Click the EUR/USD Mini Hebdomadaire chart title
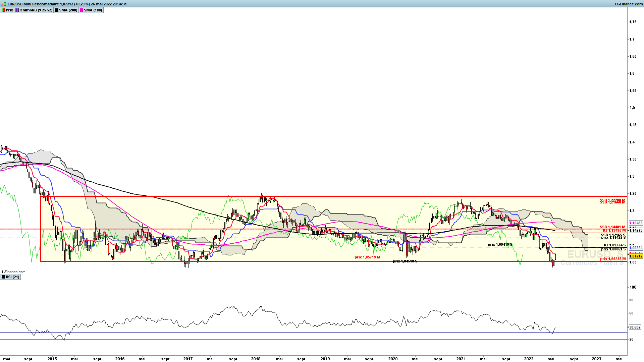 click(33, 4)
